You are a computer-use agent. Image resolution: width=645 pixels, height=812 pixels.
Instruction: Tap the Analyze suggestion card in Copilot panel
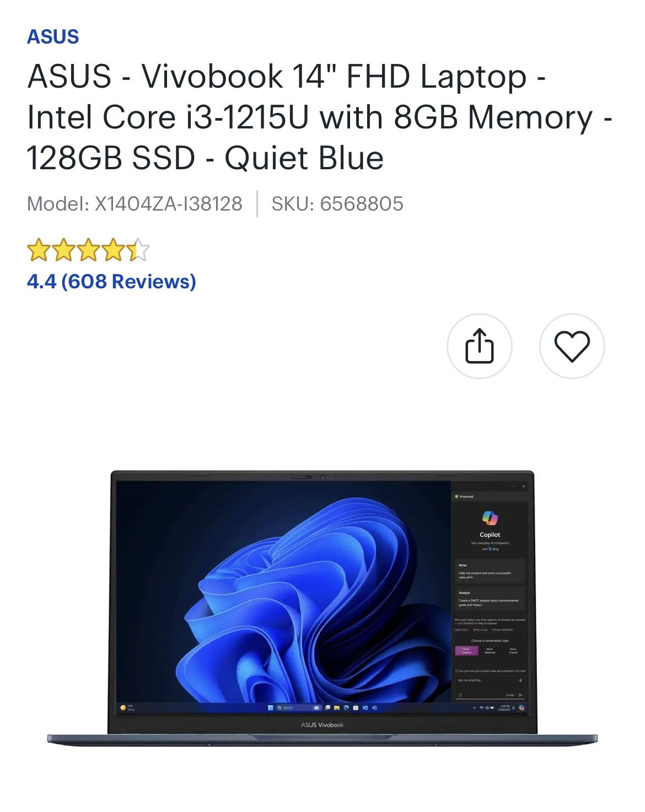490,599
